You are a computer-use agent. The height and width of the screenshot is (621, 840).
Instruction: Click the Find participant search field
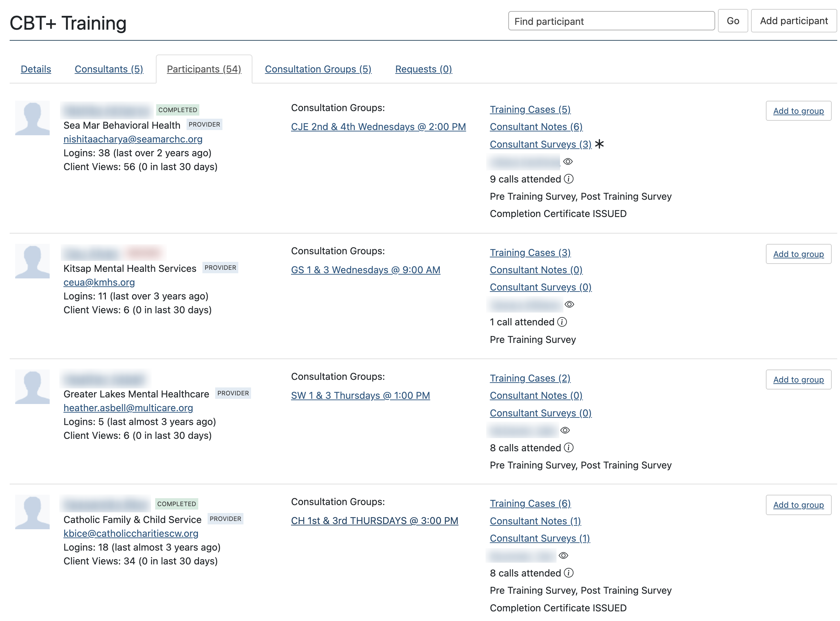pyautogui.click(x=611, y=21)
